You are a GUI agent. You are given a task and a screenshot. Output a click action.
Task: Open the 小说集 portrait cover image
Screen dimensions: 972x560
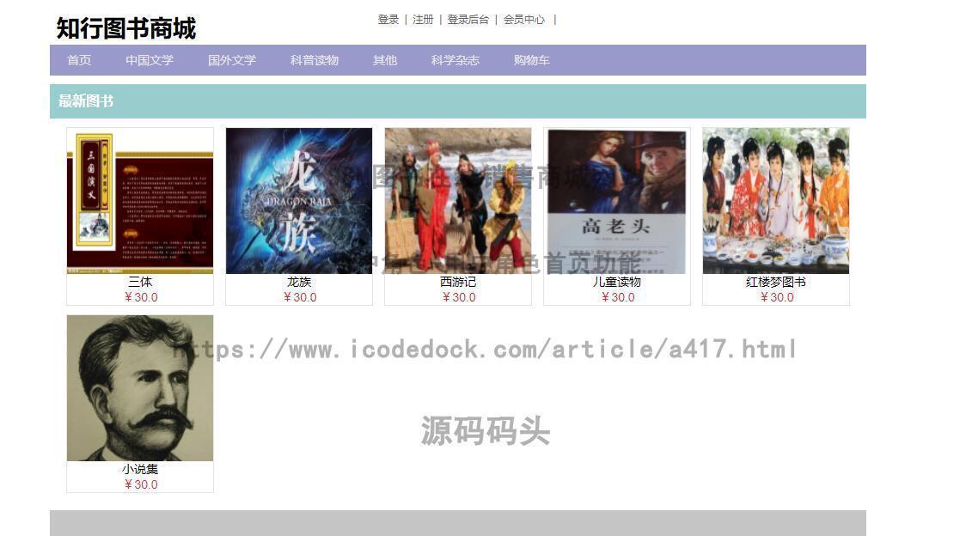tap(140, 387)
